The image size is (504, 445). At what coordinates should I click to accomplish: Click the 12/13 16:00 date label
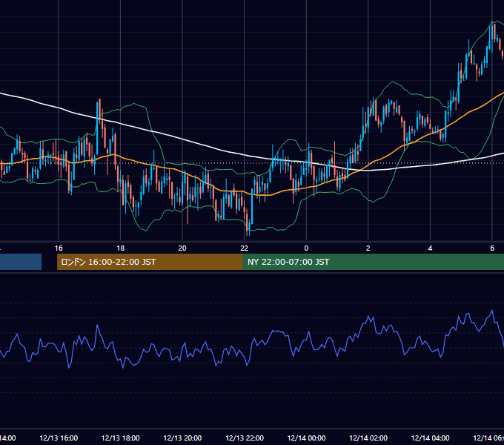point(59,438)
